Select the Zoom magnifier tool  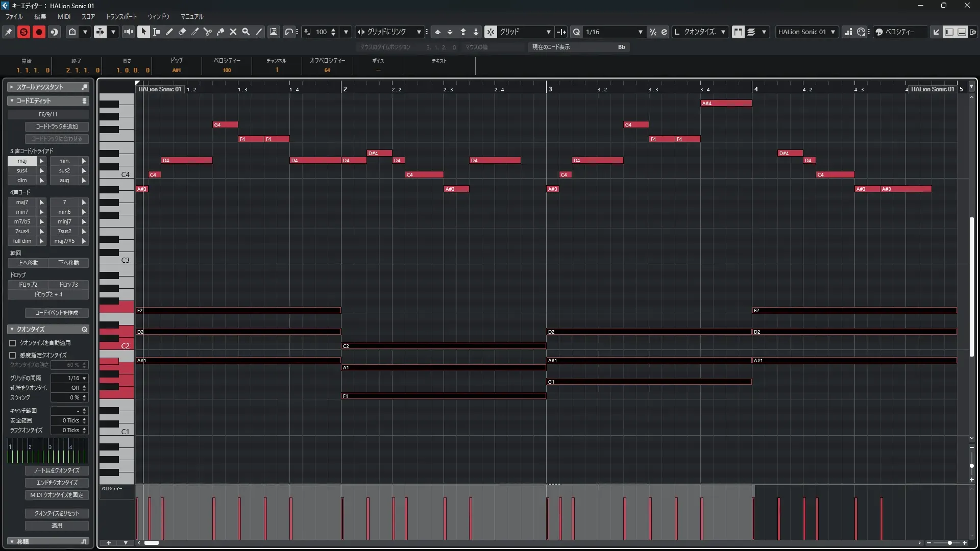(x=246, y=32)
